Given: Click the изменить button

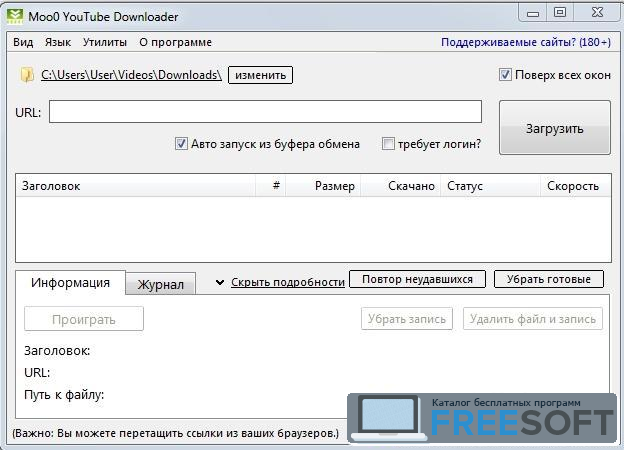Looking at the screenshot, I should pos(260,75).
